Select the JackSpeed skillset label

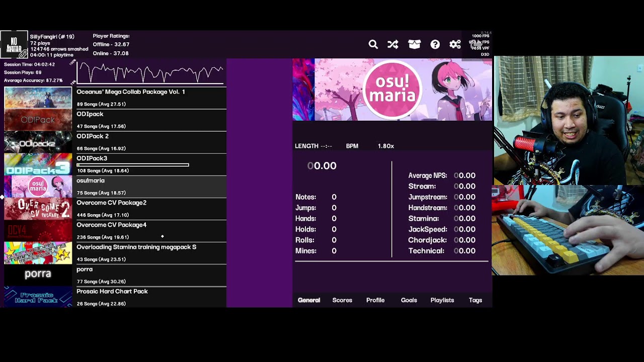tap(428, 229)
